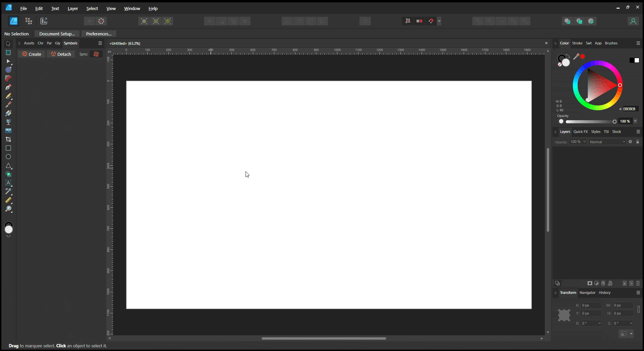Click the Preferences button
644x351 pixels.
pos(99,34)
